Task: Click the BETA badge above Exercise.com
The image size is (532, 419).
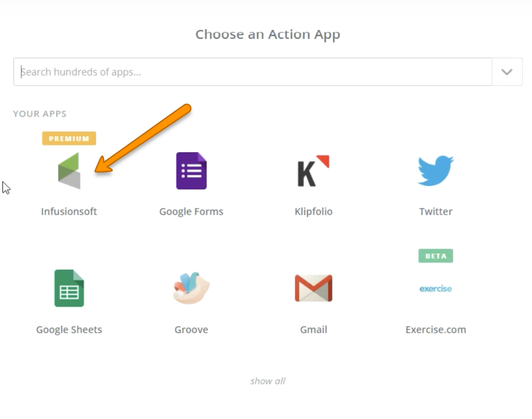Action: [x=436, y=256]
